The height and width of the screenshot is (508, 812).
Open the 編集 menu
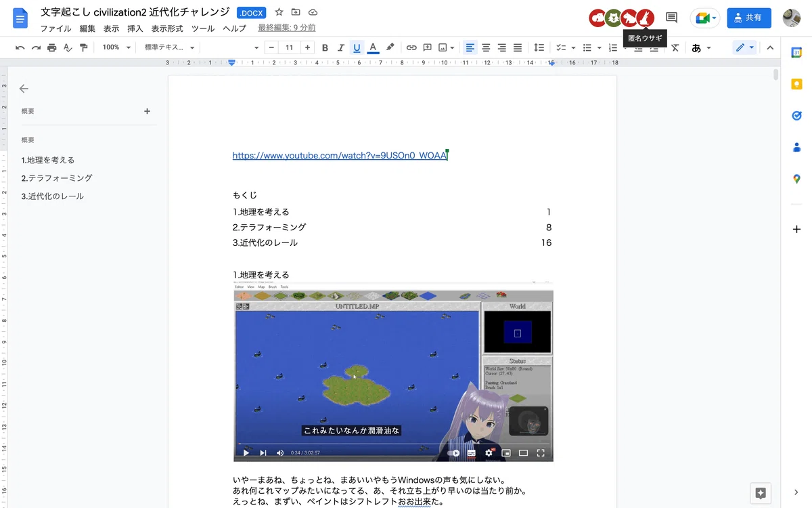87,28
